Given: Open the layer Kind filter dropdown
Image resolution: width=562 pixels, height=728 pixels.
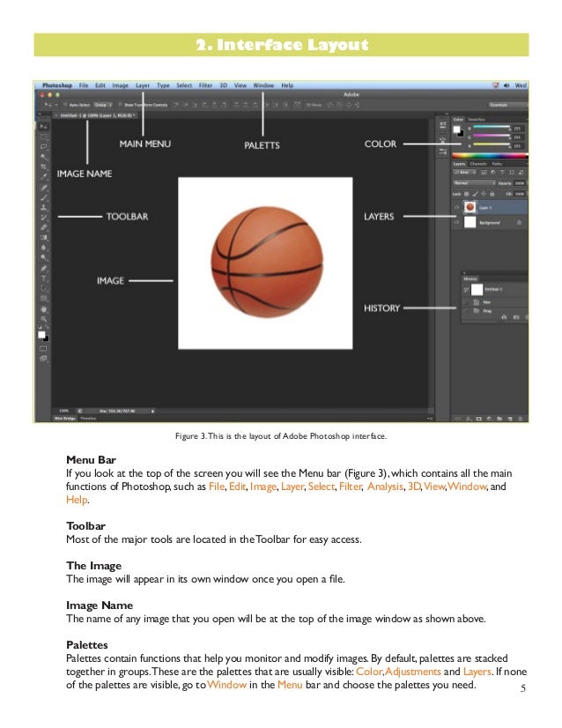Looking at the screenshot, I should [x=465, y=172].
